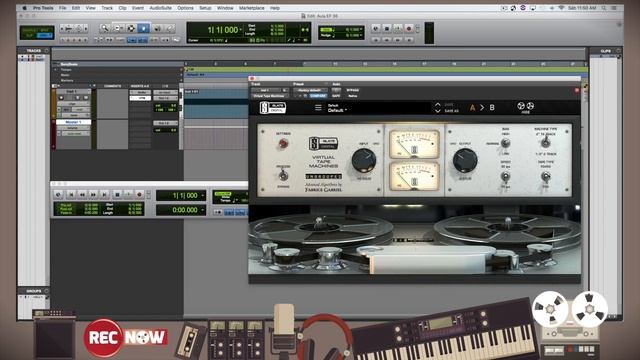Click the Native button in plugin header
The image size is (640, 360).
(353, 96)
